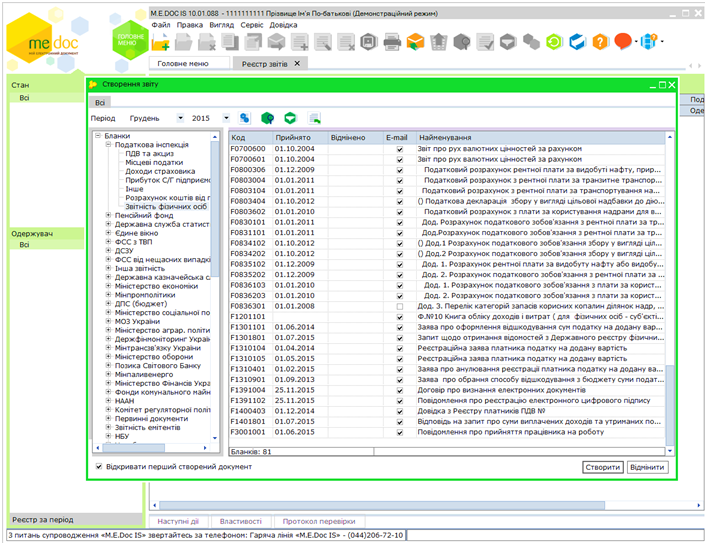Click the green circular refresh toolbar icon
The image size is (707, 545).
pos(553,41)
